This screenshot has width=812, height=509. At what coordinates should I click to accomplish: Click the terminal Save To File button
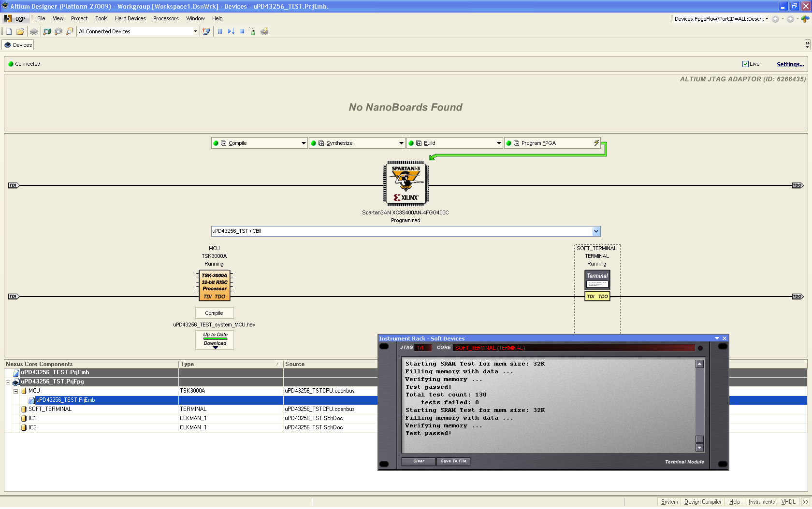(x=453, y=462)
